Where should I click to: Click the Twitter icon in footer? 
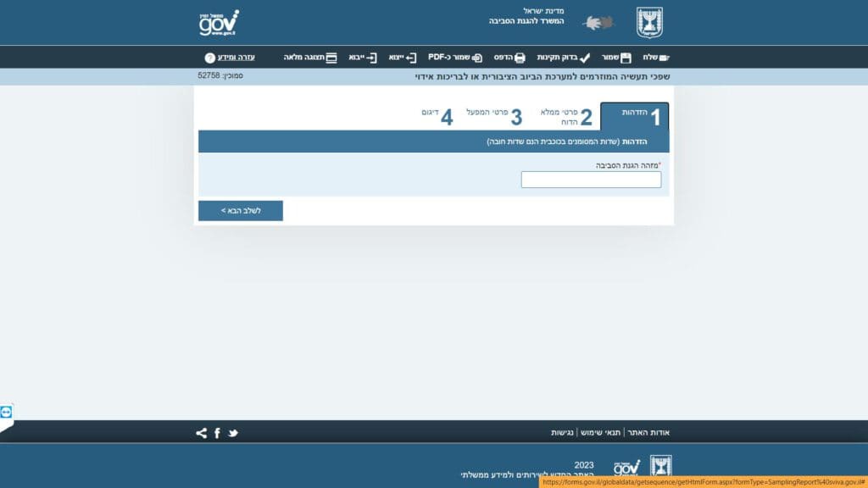coord(233,433)
